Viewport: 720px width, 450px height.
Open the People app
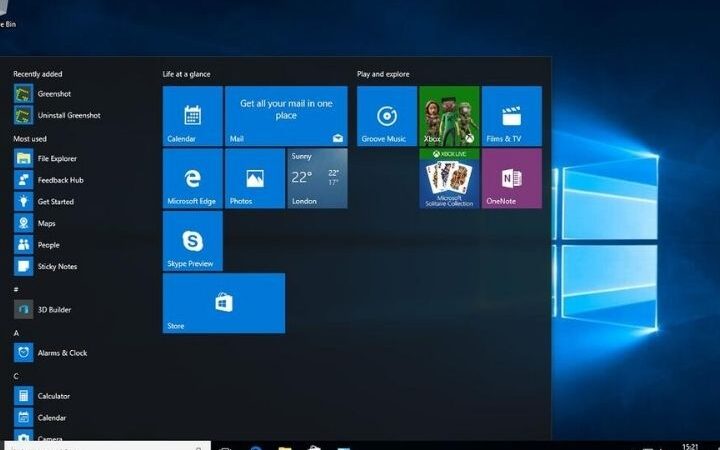(x=37, y=245)
